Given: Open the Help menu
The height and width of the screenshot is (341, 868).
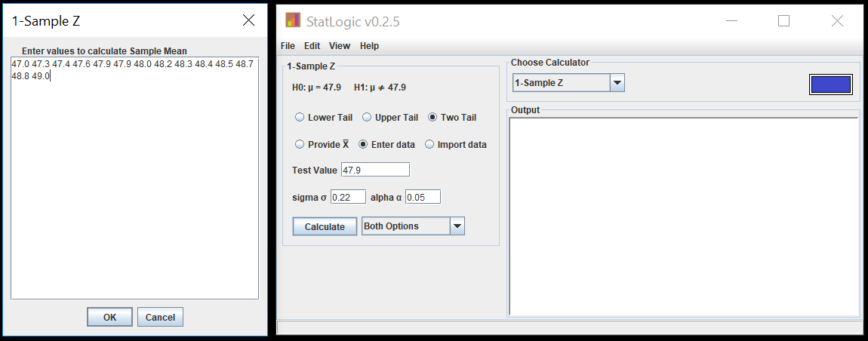Looking at the screenshot, I should pyautogui.click(x=369, y=46).
